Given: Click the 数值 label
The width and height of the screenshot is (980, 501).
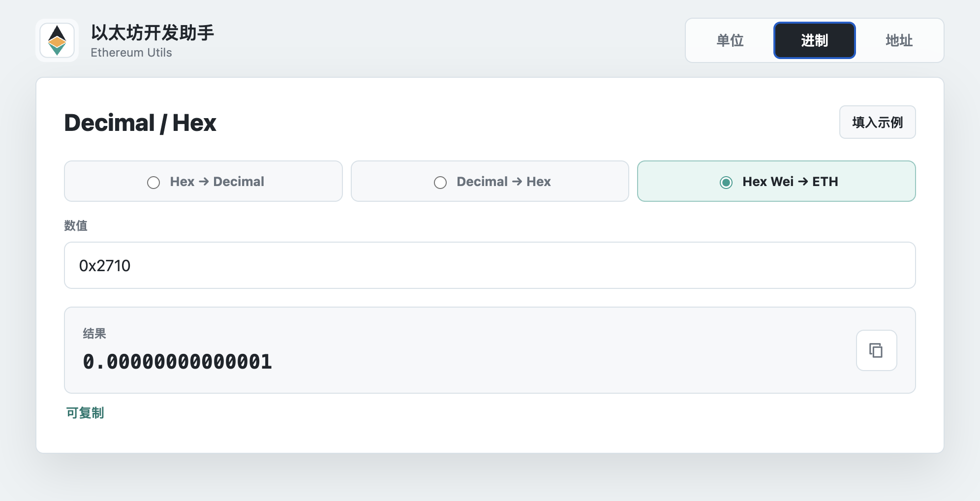Looking at the screenshot, I should pos(76,225).
